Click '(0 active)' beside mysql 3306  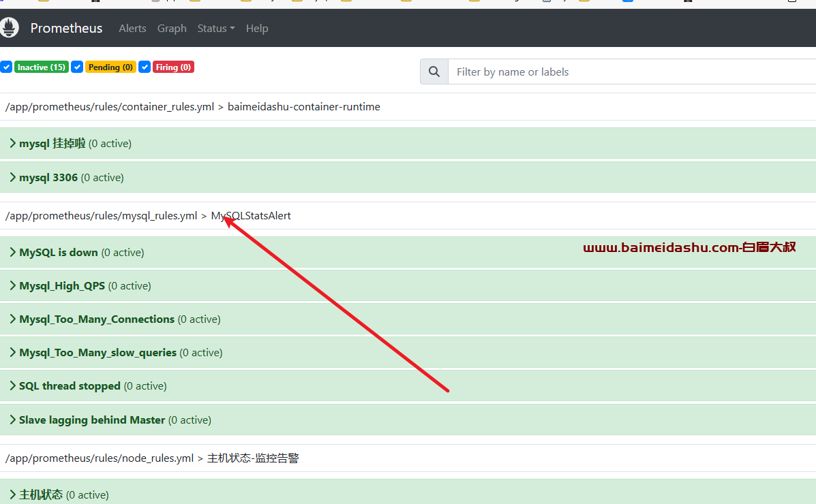point(102,177)
